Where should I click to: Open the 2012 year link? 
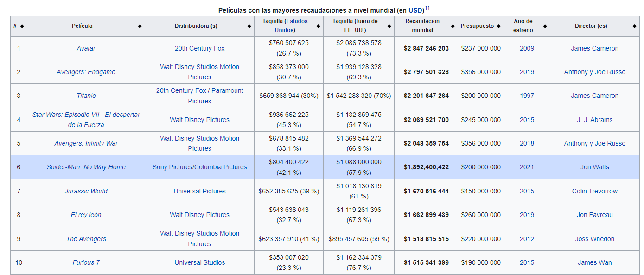coord(527,239)
